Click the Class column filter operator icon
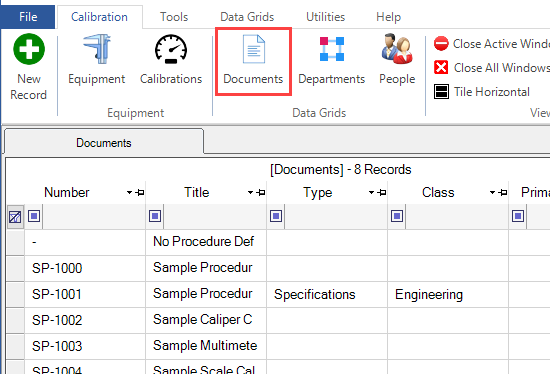550x374 pixels. [x=397, y=216]
